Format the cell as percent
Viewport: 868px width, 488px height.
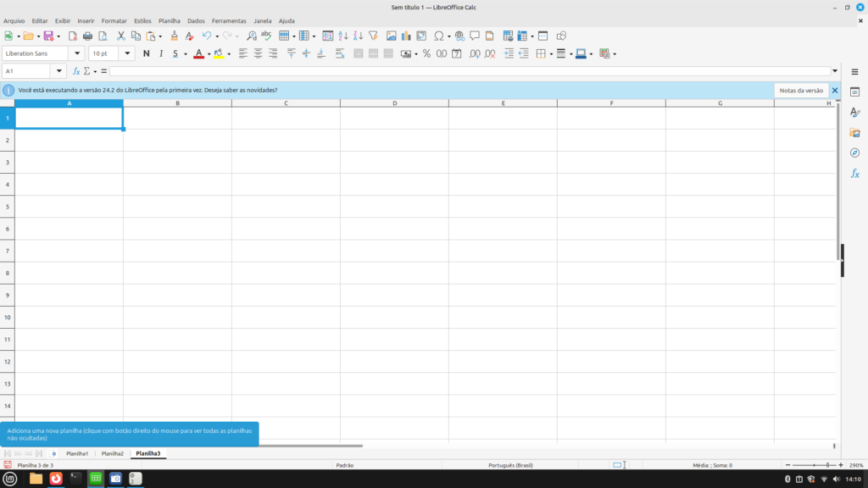coord(426,53)
